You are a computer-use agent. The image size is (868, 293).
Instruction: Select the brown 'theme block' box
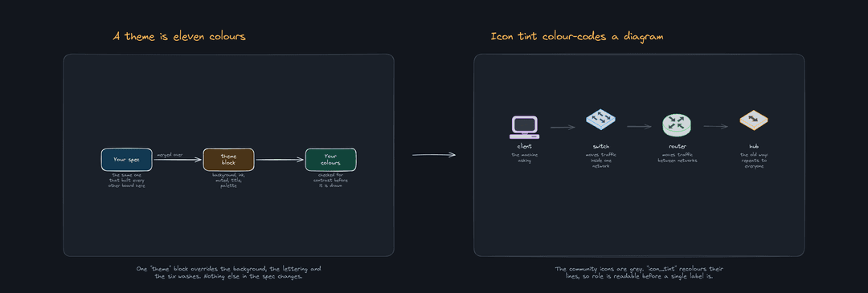228,159
